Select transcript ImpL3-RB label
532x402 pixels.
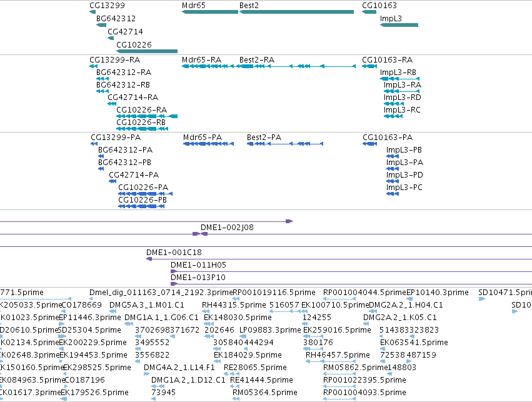pos(398,73)
